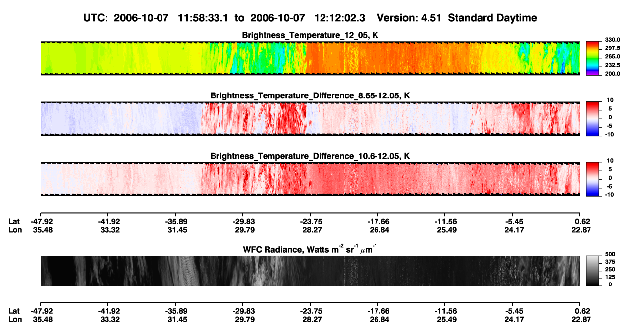
Task: Click the Lon row label on the bottom axis
Action: pyautogui.click(x=15, y=319)
